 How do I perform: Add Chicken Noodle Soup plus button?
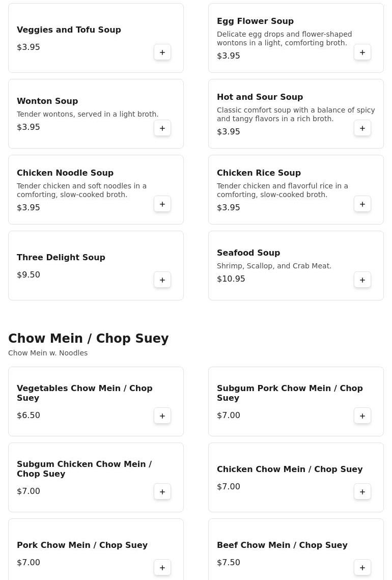coord(162,204)
